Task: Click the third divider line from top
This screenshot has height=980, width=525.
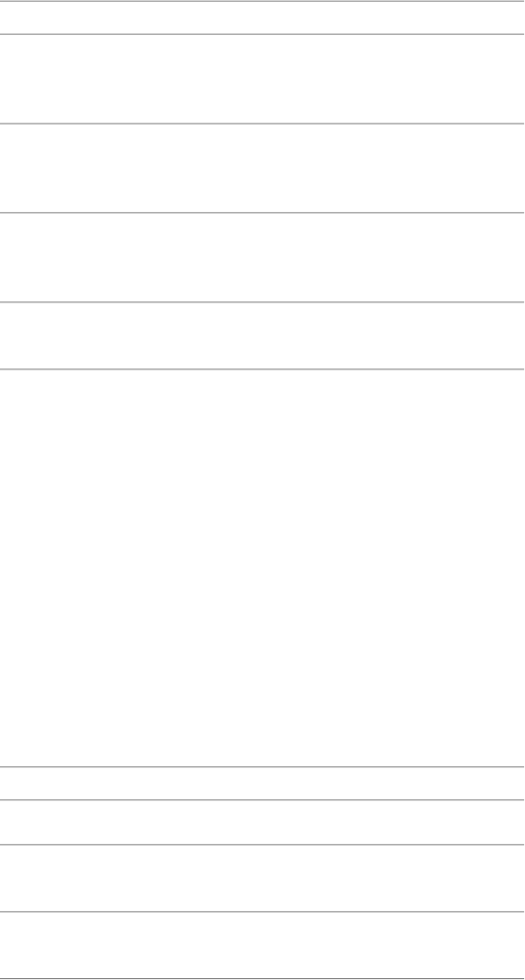Action: click(x=262, y=123)
